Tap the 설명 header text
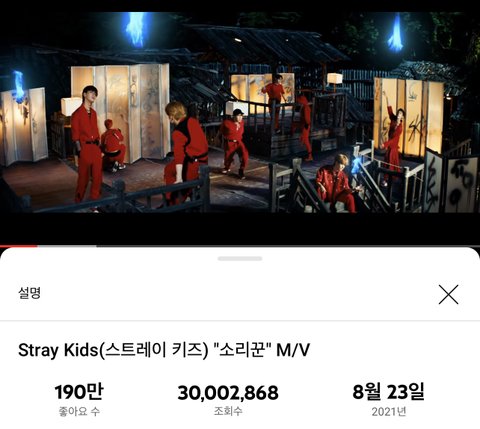 click(x=30, y=293)
